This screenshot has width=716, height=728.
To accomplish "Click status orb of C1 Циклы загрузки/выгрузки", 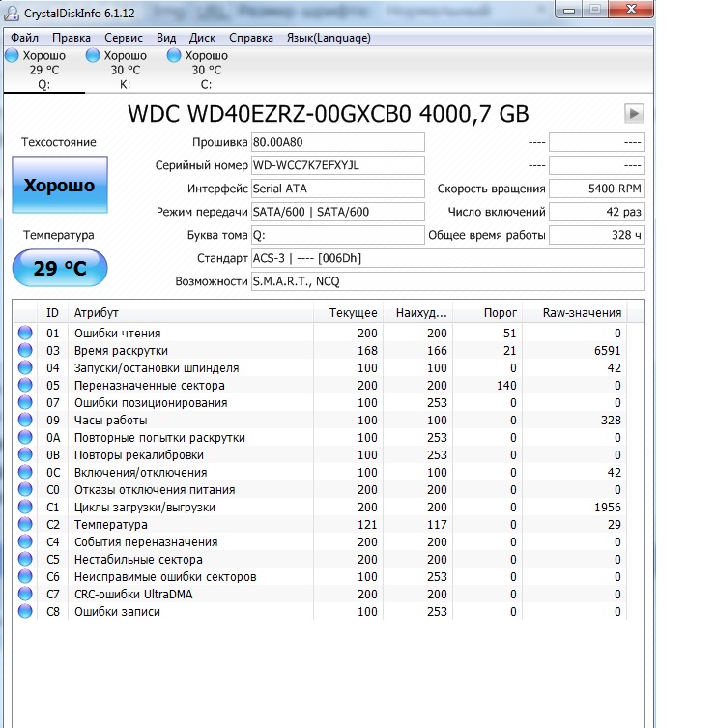I will (25, 507).
